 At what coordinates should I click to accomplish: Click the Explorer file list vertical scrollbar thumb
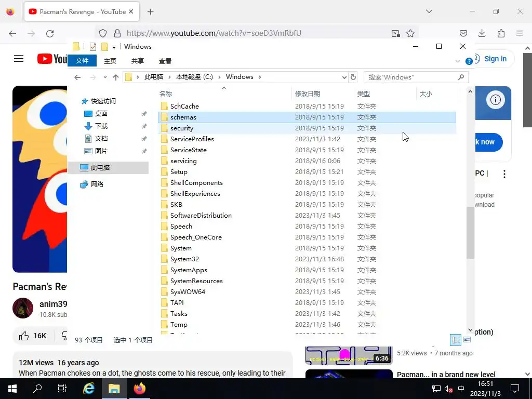point(470,233)
